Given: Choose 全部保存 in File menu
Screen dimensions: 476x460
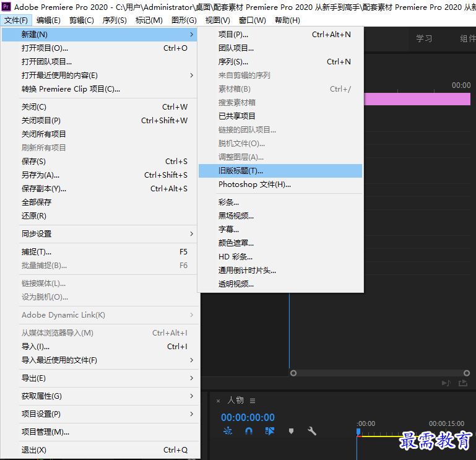Looking at the screenshot, I should (x=99, y=202).
